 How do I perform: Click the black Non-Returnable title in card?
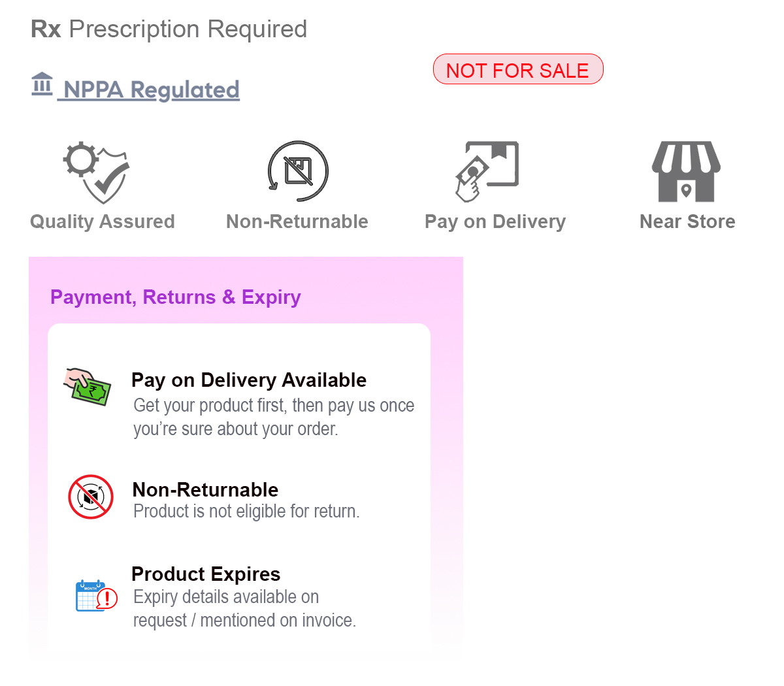(205, 489)
